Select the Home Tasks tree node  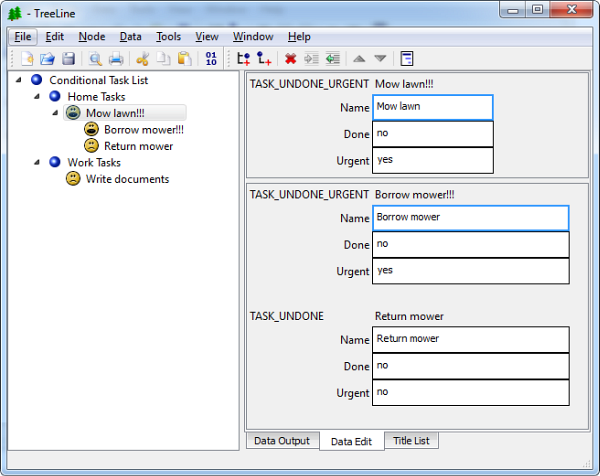96,96
